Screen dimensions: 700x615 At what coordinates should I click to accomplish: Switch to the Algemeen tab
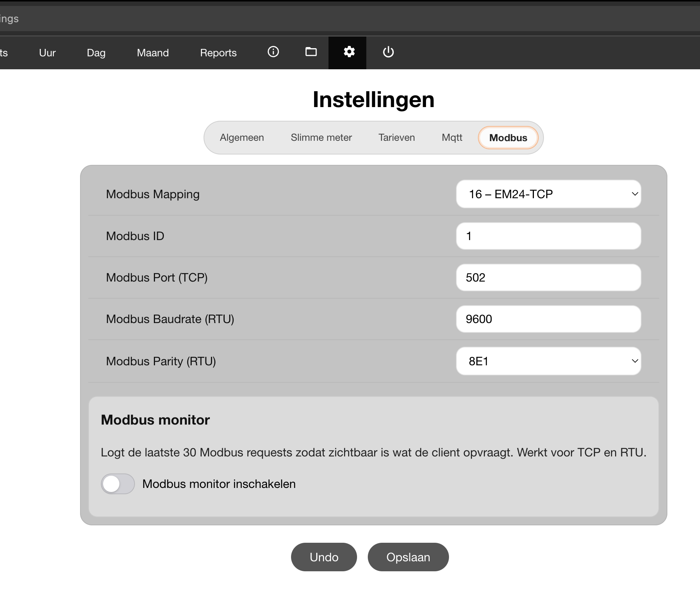coord(242,138)
